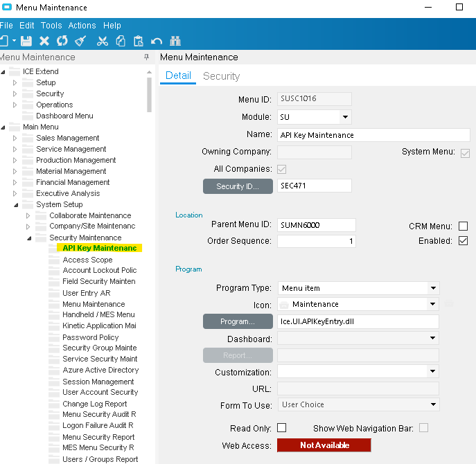Click the Copy toolbar icon
476x464 pixels.
121,42
